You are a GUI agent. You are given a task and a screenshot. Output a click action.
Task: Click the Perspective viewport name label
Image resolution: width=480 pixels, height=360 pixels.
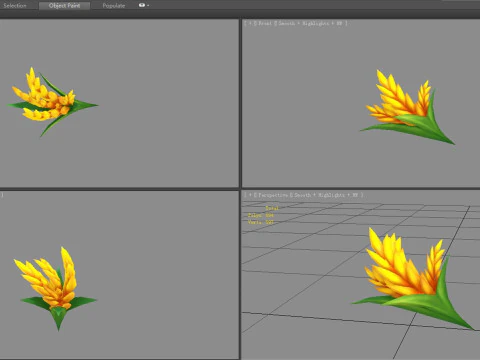coord(273,195)
